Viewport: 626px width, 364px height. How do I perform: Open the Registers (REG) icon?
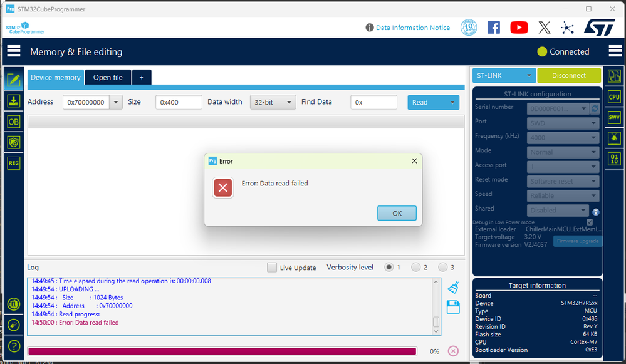[14, 163]
